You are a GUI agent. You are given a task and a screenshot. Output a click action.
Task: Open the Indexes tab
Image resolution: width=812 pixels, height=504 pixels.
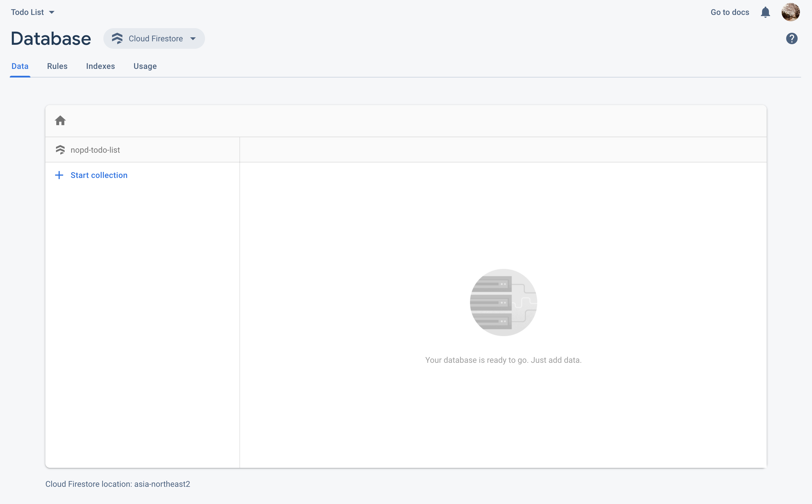pyautogui.click(x=100, y=66)
